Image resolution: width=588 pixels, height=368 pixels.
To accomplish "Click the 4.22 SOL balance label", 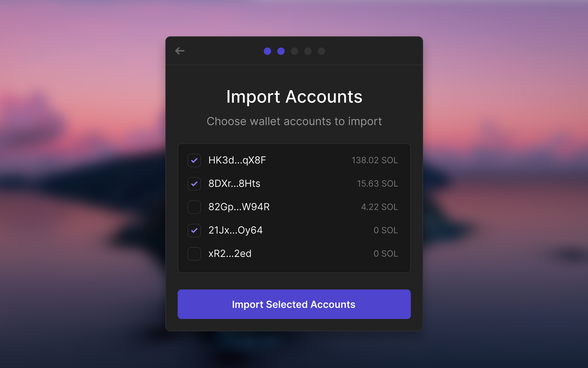I will tap(379, 207).
